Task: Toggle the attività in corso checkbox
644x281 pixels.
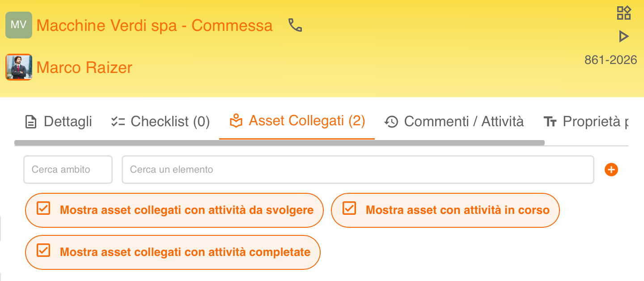Action: click(x=349, y=208)
